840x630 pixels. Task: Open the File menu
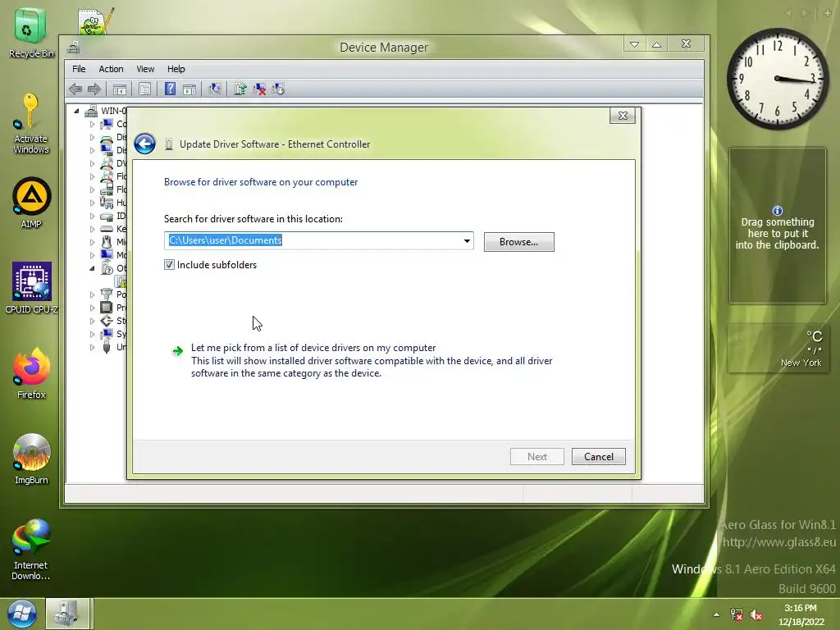(x=79, y=69)
